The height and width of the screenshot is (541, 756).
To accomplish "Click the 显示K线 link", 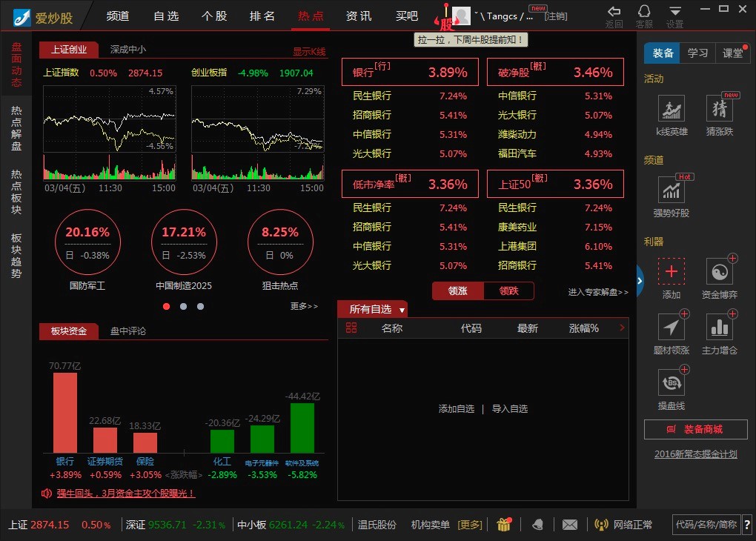I will [x=309, y=52].
